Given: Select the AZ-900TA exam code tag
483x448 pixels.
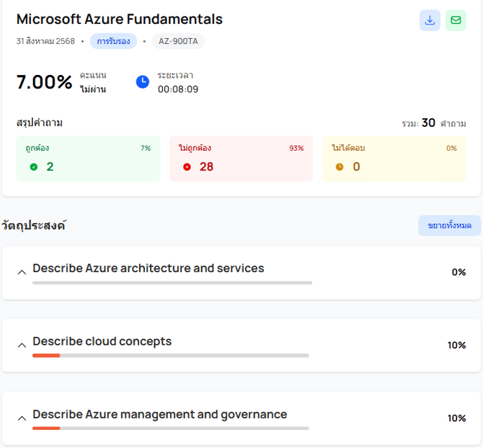Looking at the screenshot, I should click(x=178, y=41).
